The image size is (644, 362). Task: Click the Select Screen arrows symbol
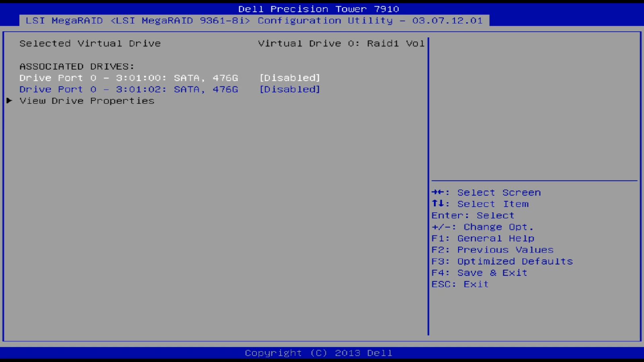439,192
